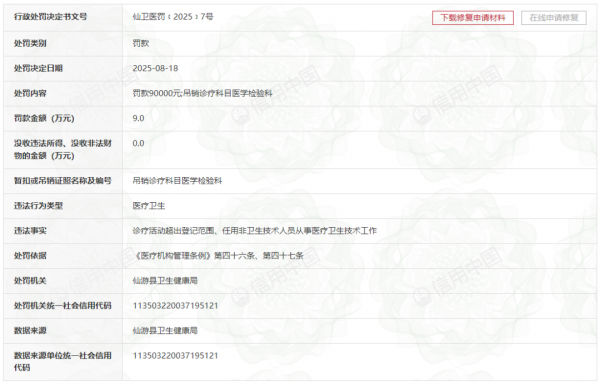Click the 罚款 value in 处罚类别 row
The image size is (600, 384).
(140, 43)
